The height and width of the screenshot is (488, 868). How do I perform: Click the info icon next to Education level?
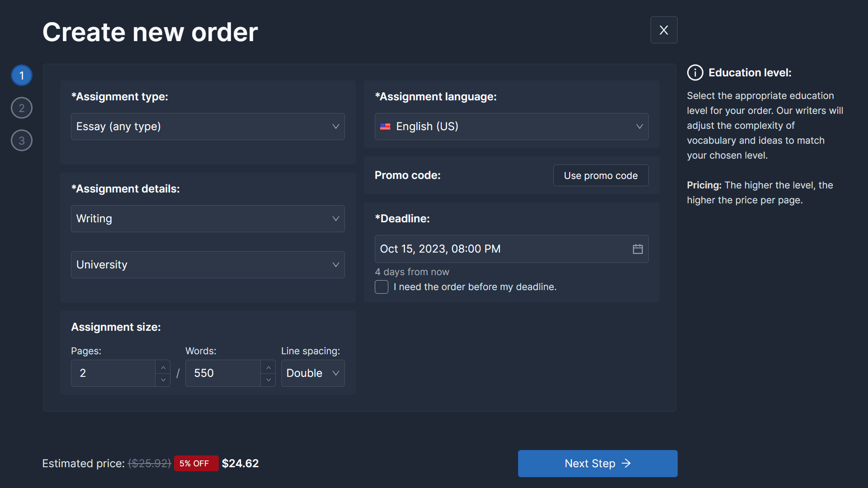[x=695, y=72]
